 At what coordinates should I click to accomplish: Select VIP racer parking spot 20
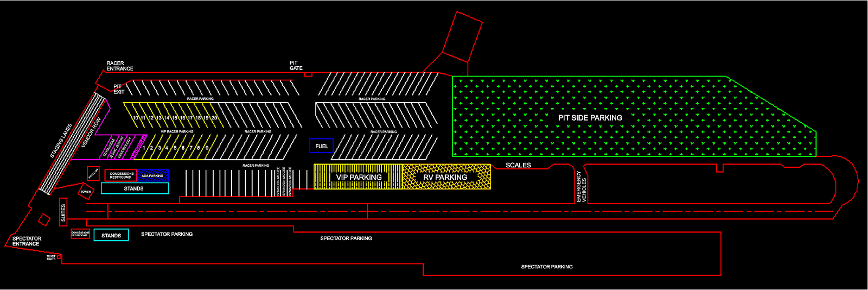[x=214, y=118]
